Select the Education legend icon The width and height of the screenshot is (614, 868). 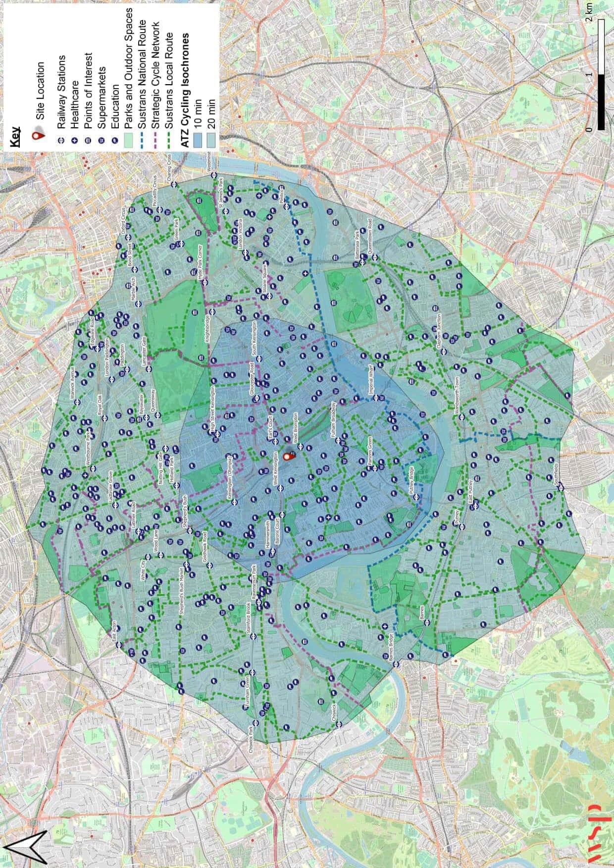pyautogui.click(x=115, y=141)
